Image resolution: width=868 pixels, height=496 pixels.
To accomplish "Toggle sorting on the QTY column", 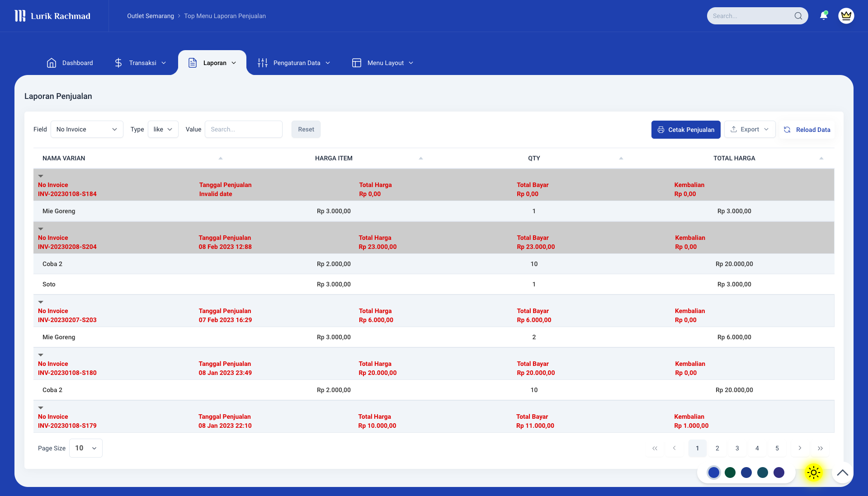I will click(x=621, y=159).
